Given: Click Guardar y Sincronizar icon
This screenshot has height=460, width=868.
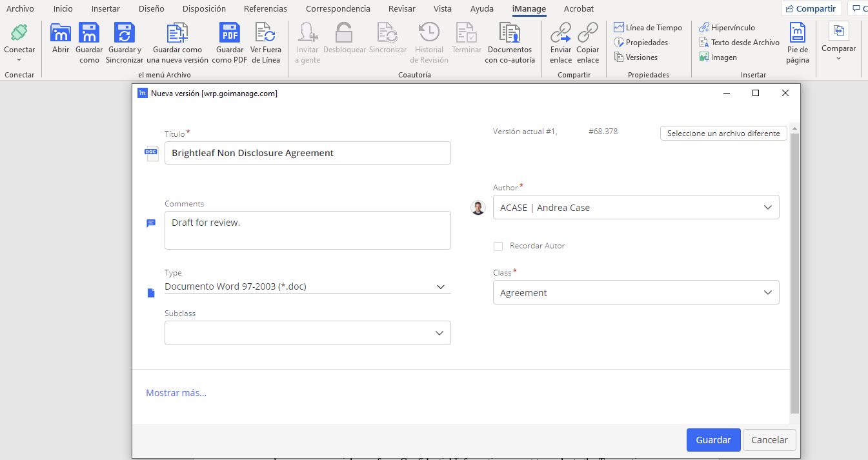Looking at the screenshot, I should (124, 33).
